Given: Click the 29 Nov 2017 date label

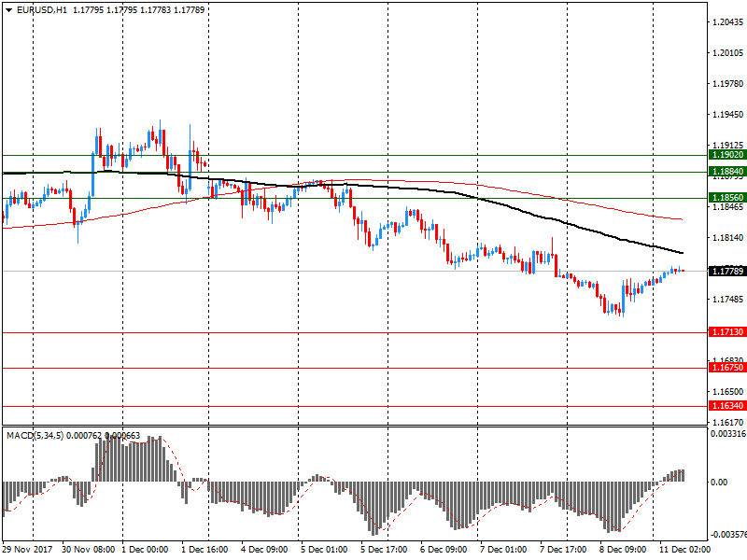Looking at the screenshot, I should (x=27, y=550).
